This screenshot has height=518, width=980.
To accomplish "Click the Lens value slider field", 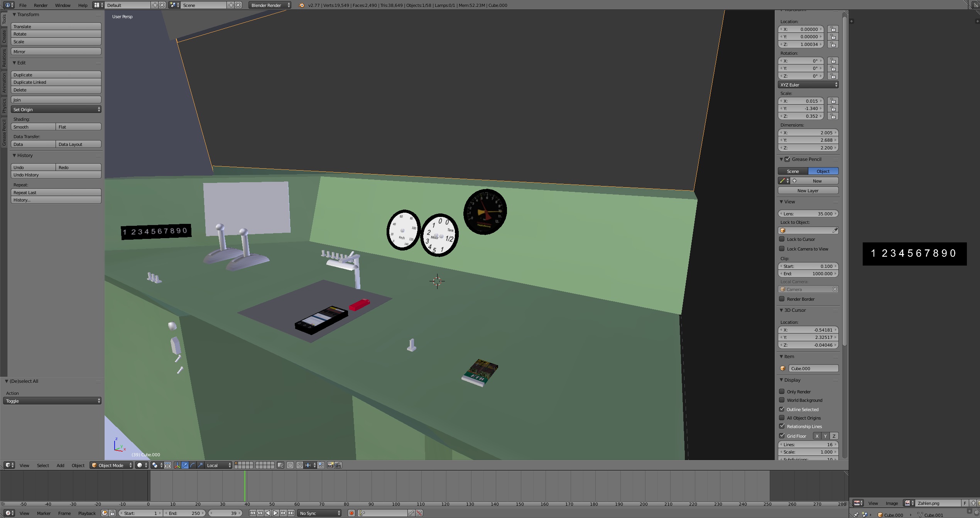I will [x=808, y=213].
